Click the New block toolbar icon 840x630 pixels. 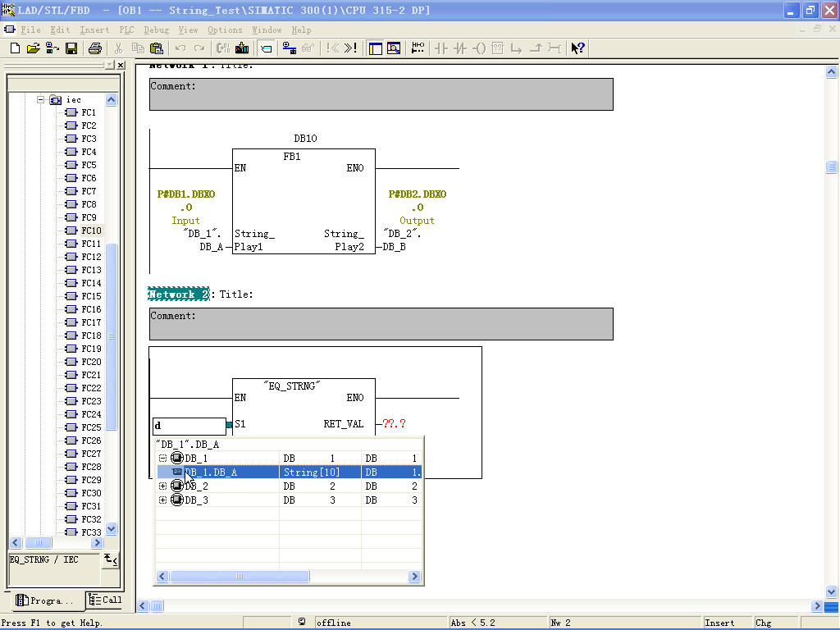tap(15, 48)
